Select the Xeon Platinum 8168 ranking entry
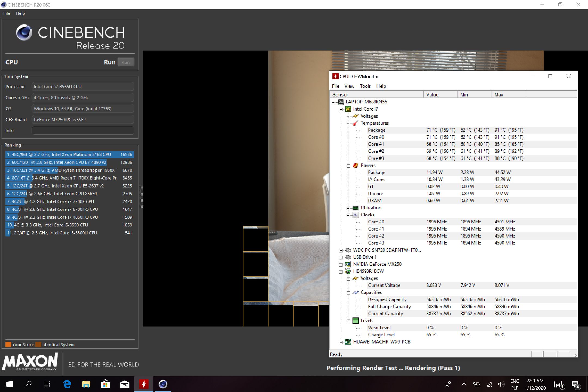 pos(69,154)
